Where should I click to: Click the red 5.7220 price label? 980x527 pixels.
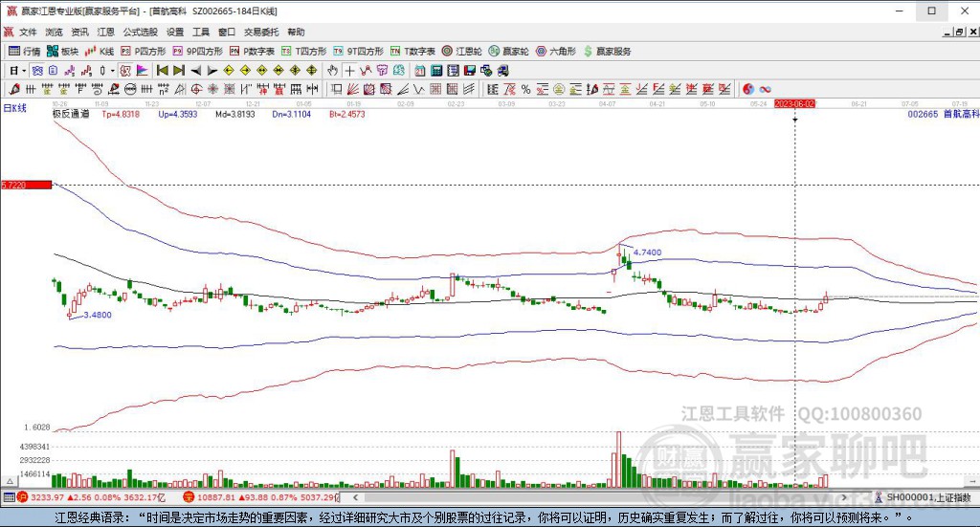point(26,185)
